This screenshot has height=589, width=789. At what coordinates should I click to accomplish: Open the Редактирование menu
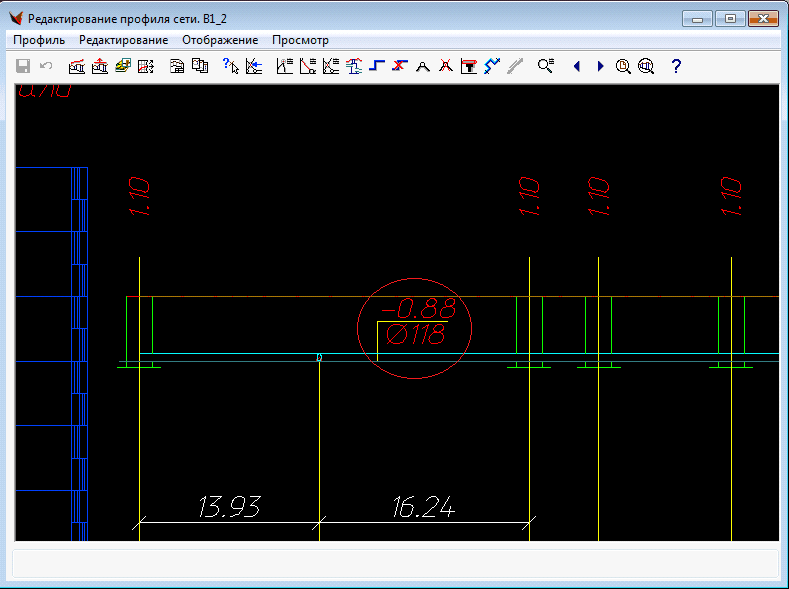(123, 40)
